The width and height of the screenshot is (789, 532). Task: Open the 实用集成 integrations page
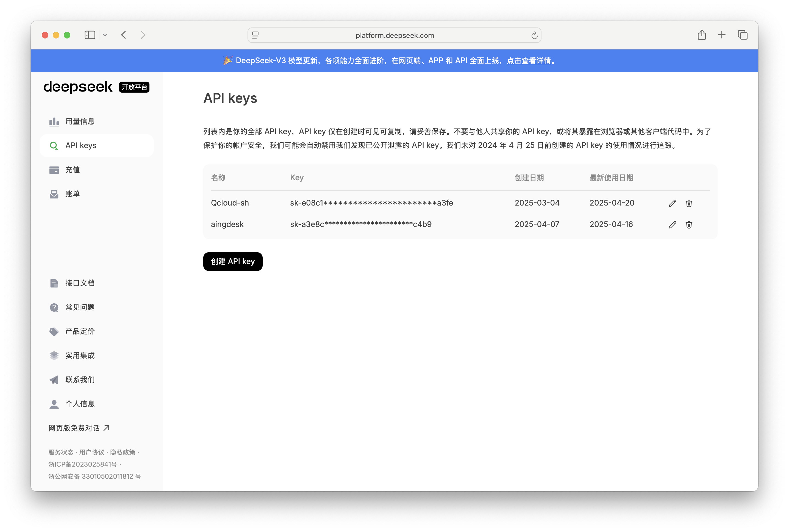[80, 356]
